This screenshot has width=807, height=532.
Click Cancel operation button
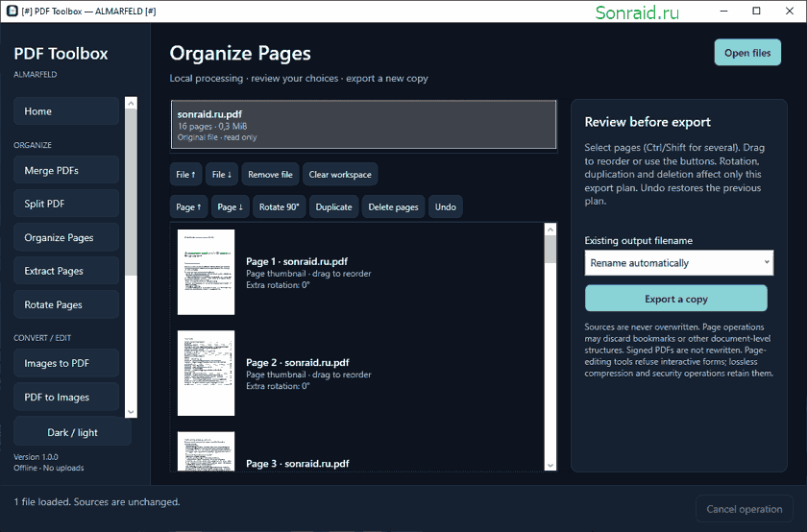[745, 509]
